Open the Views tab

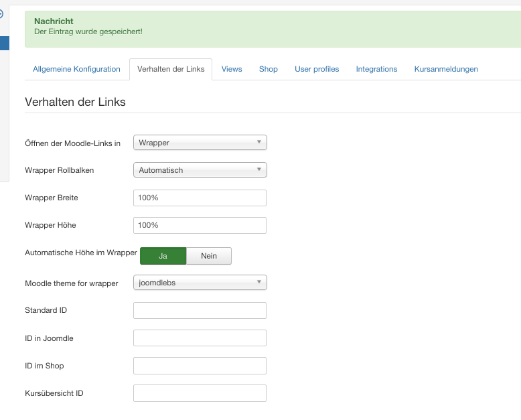(x=232, y=69)
